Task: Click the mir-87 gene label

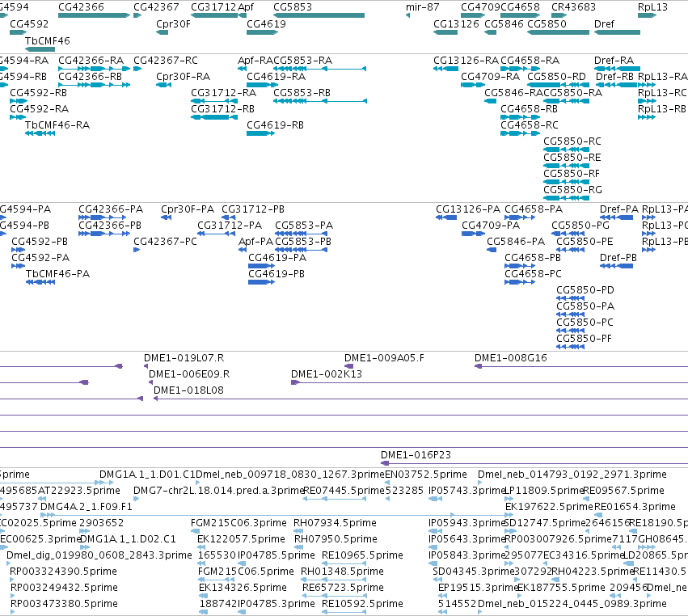Action: point(423,7)
